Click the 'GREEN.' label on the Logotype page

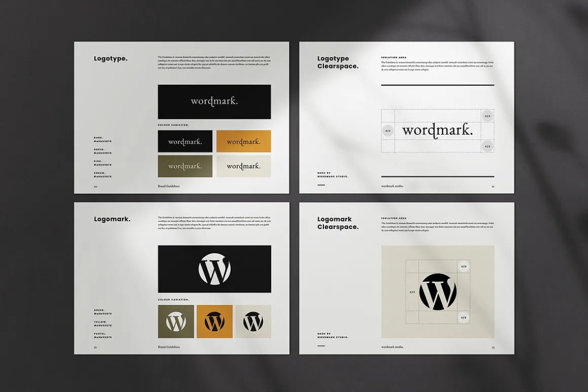(99, 149)
